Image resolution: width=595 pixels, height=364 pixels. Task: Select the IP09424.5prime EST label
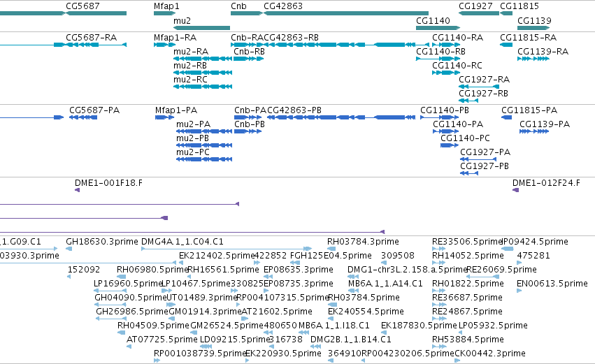(x=535, y=242)
